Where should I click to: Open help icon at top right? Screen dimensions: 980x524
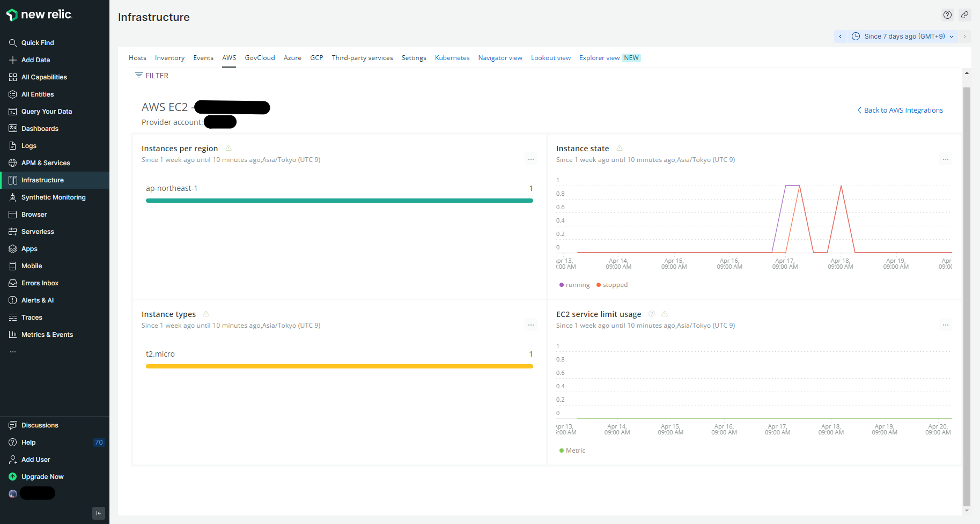point(948,15)
